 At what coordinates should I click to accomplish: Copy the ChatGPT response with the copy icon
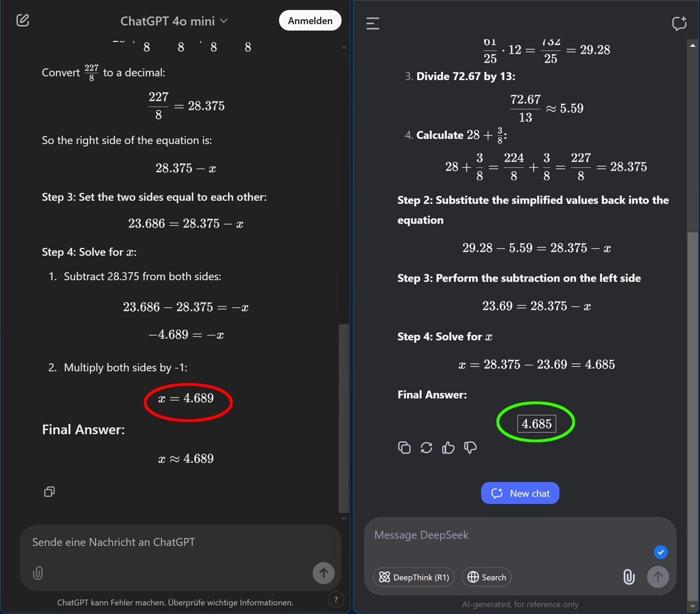click(50, 491)
